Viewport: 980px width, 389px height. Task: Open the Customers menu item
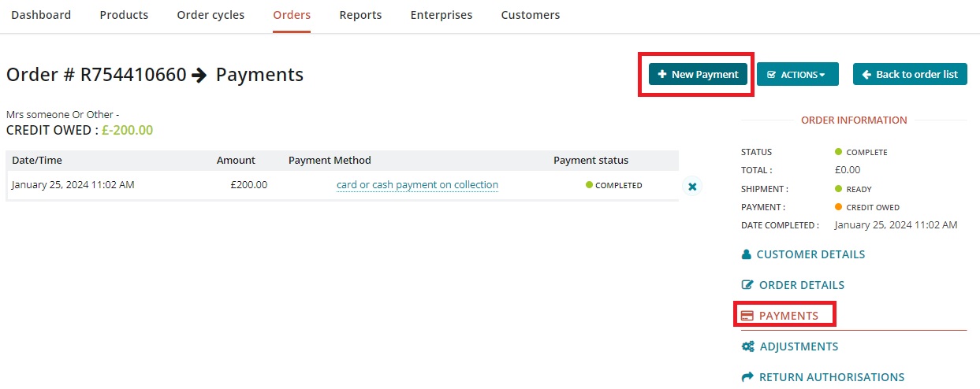(x=531, y=15)
